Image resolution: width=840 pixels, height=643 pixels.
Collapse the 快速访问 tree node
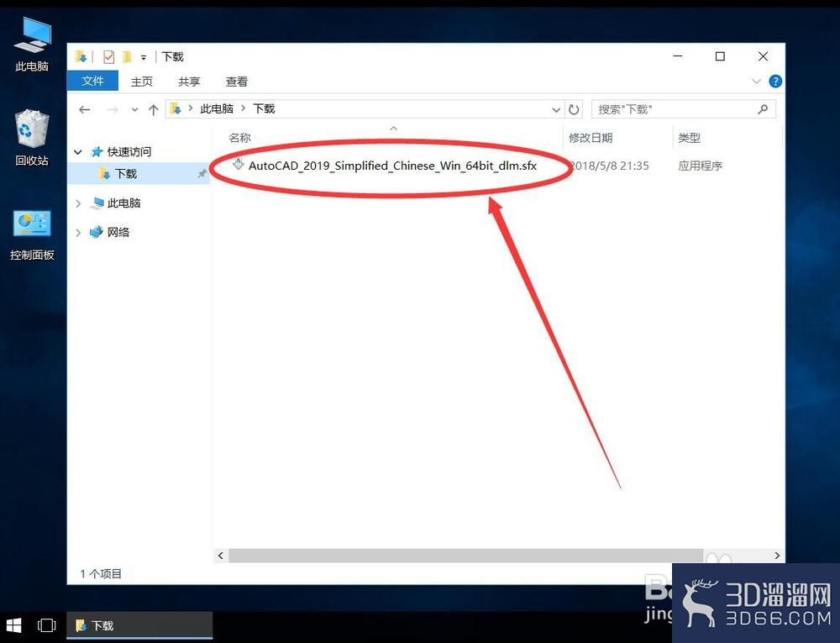[x=78, y=152]
